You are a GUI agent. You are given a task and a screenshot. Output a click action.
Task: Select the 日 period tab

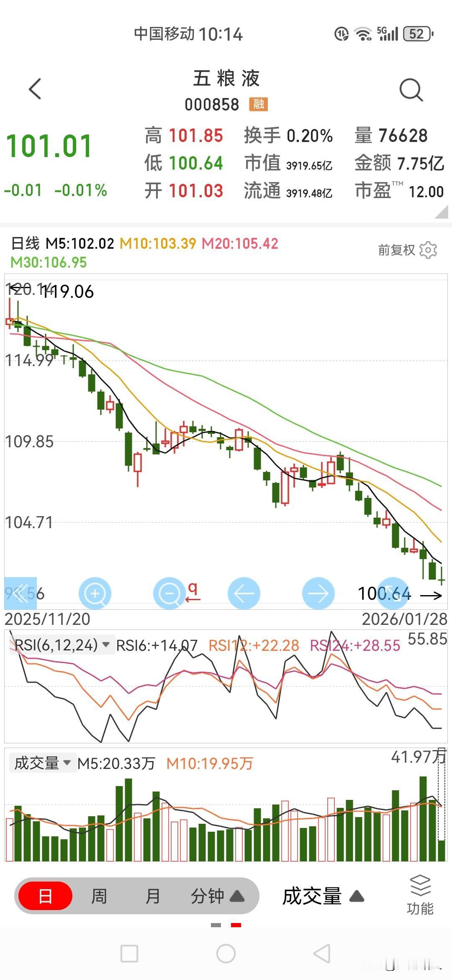45,896
